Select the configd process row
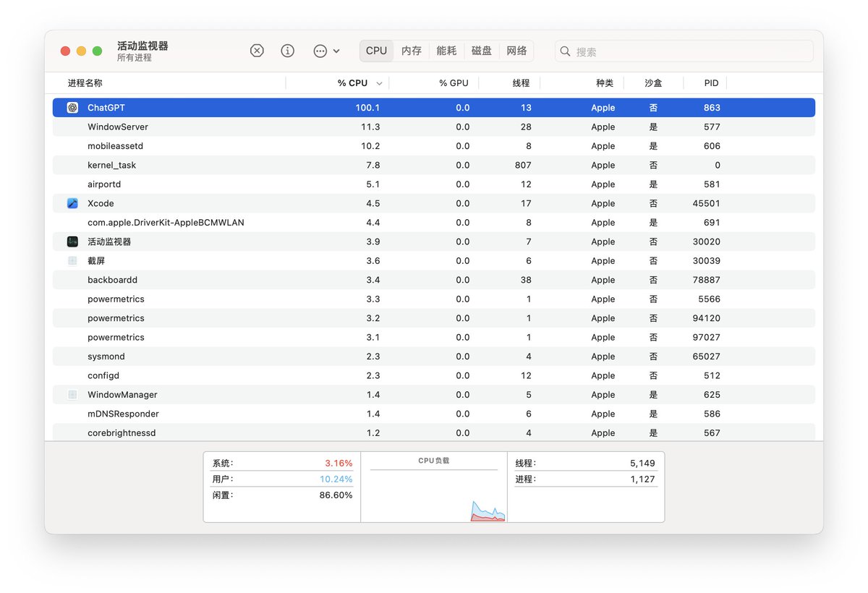This screenshot has height=593, width=868. (434, 376)
